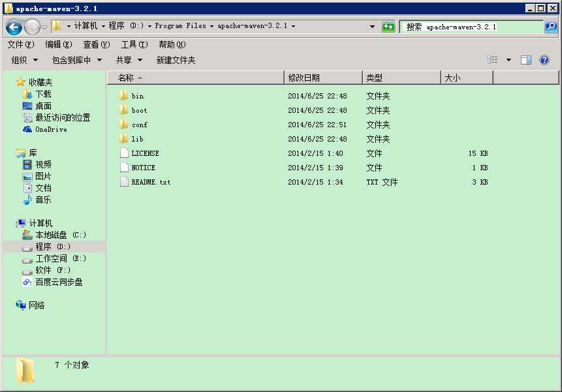The height and width of the screenshot is (392, 562).
Task: Expand the dropdown after 计算机 breadcrumb
Action: (x=103, y=26)
